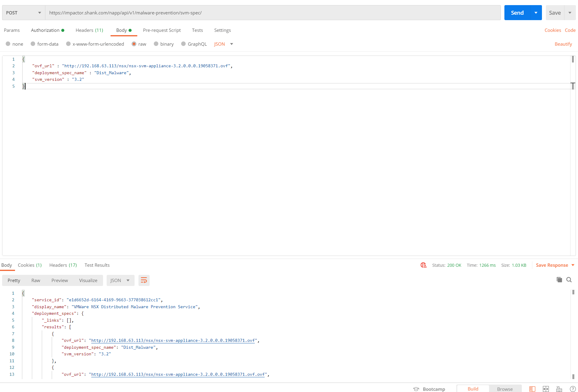Click the help question mark icon
Image resolution: width=578 pixels, height=392 pixels.
pos(573,389)
